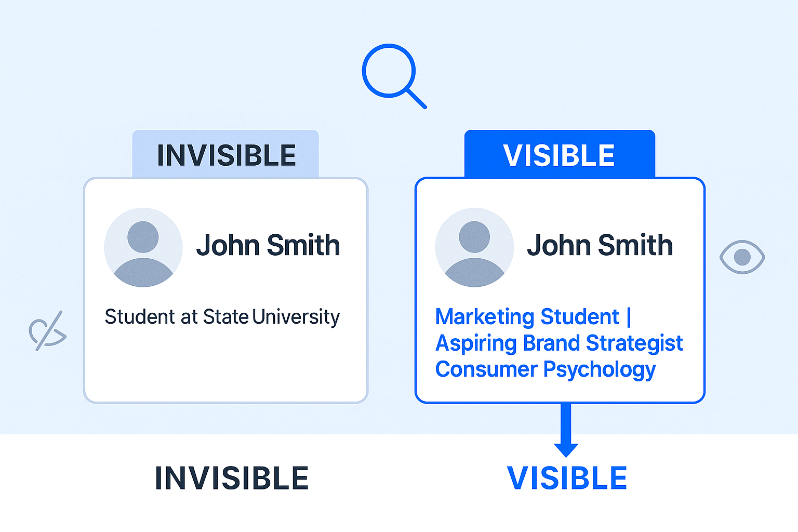Viewport: 798px width, 532px height.
Task: Select the blue VISIBLE tab
Action: (x=559, y=155)
